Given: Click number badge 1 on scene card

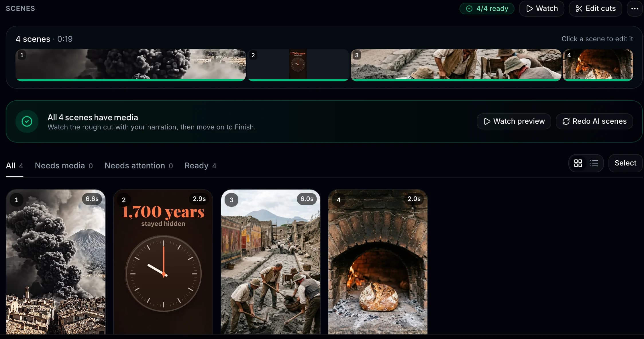Looking at the screenshot, I should (17, 200).
